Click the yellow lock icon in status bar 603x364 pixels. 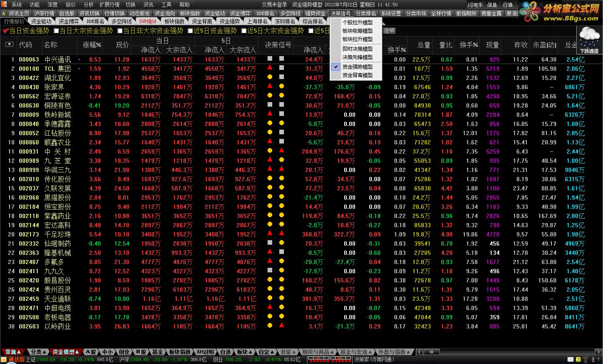tap(578, 359)
